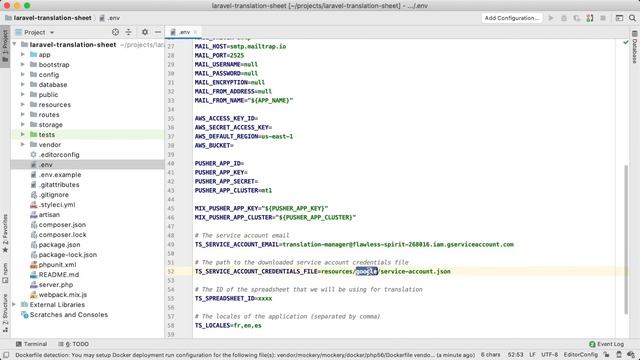Image resolution: width=640 pixels, height=360 pixels.
Task: Open the Terminal tool window
Action: click(x=31, y=344)
